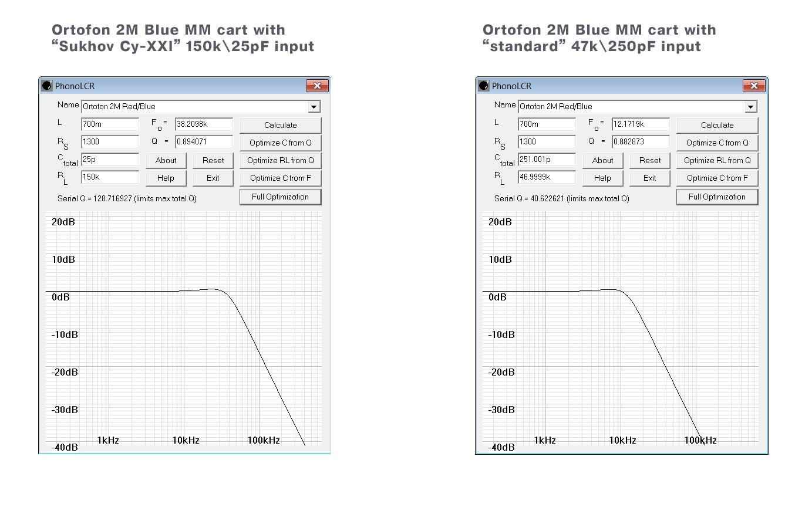Click the 'Serial Q = 128.716927' text
Screen dimensions: 812x507
(x=95, y=199)
